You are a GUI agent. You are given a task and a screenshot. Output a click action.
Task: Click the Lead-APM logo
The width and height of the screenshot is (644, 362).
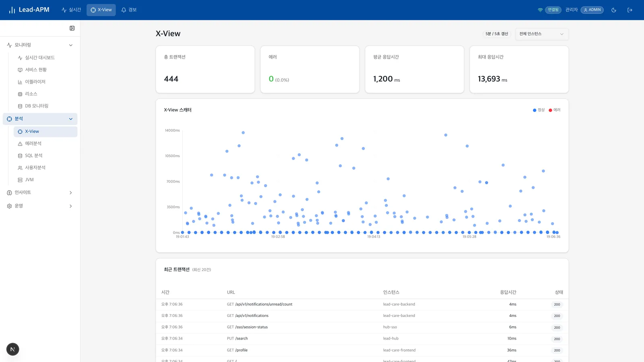(x=29, y=10)
